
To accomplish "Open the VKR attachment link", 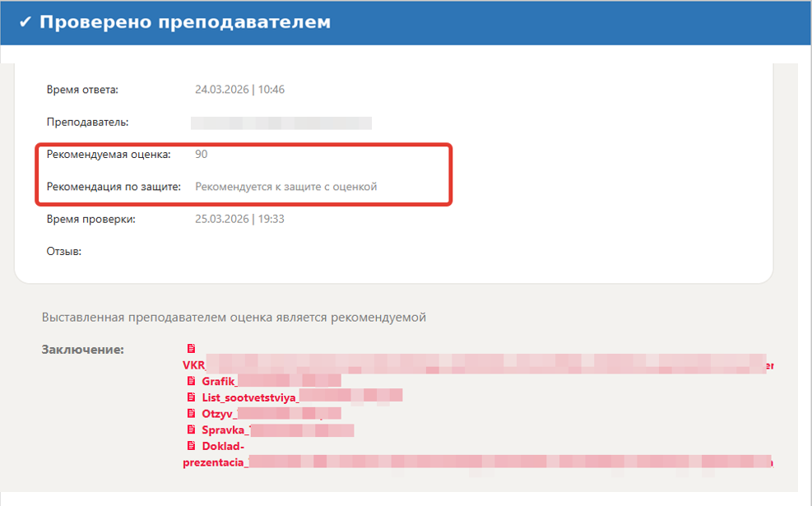I will point(477,364).
